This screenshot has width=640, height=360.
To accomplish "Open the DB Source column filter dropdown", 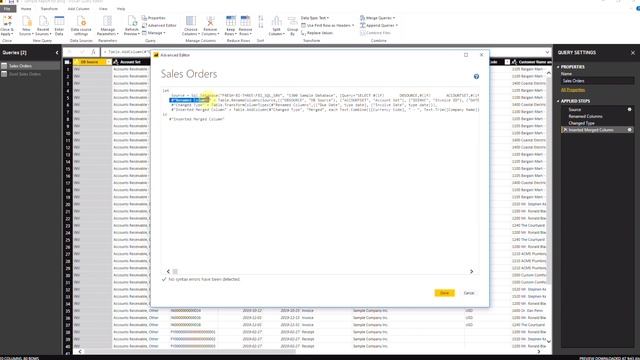I will coord(108,62).
